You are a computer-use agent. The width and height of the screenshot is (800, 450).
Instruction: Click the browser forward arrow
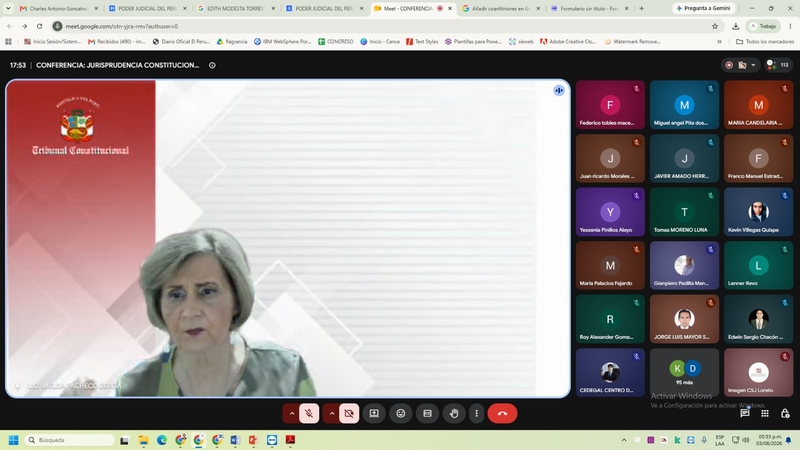coord(24,26)
